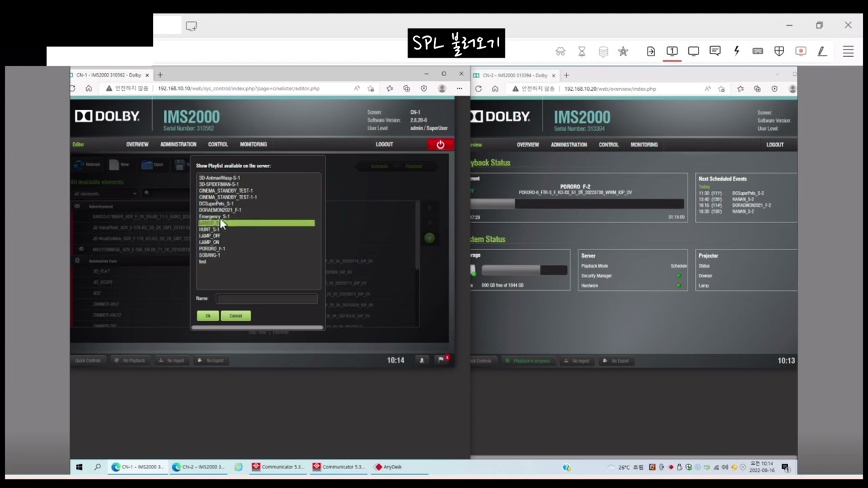Open CONTROL menu in CN-1 window
This screenshot has width=868, height=488.
(218, 144)
